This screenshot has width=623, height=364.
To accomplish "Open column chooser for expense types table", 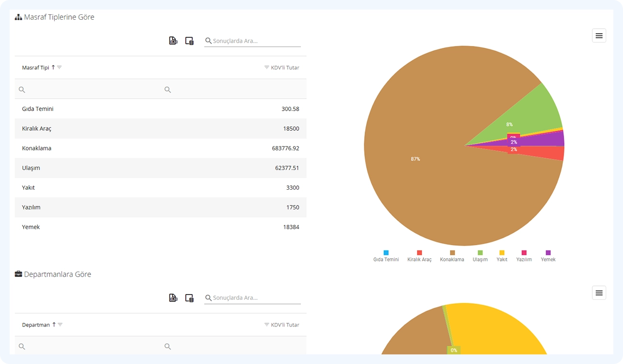I will pos(189,41).
